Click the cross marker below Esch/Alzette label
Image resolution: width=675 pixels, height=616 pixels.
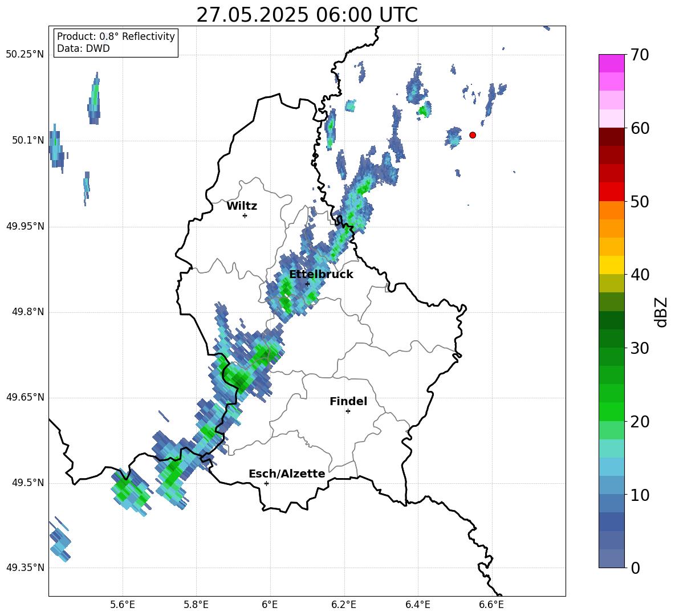[x=266, y=483]
